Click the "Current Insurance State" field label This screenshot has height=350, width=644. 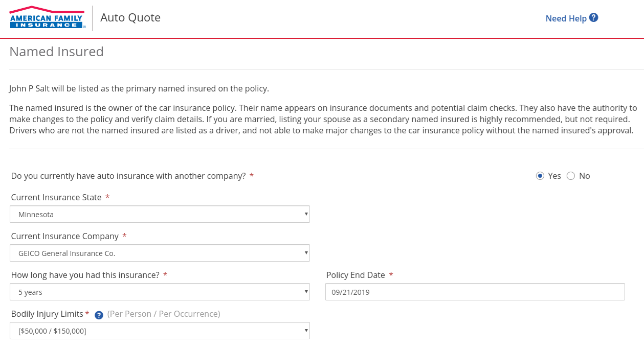point(56,197)
